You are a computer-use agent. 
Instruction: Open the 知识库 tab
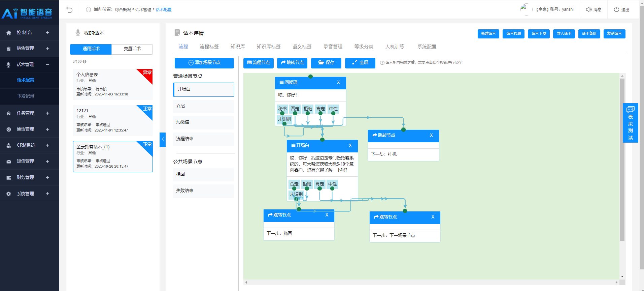[238, 47]
